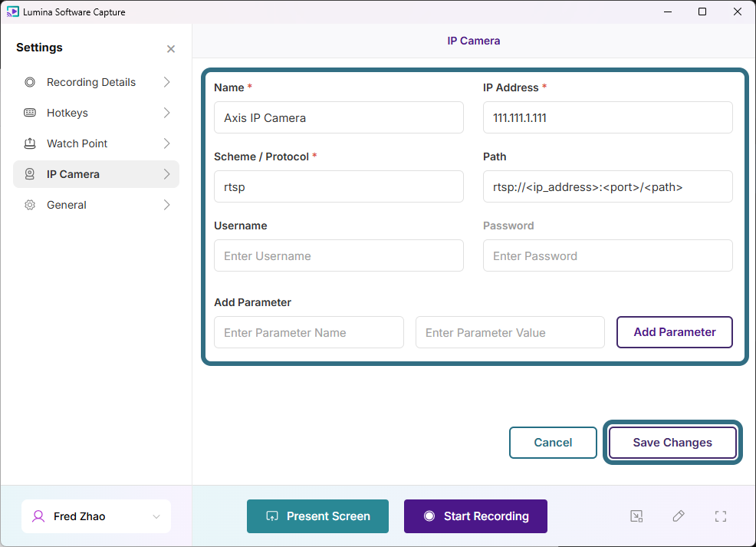Click the Scheme / Protocol field rtsp
The height and width of the screenshot is (547, 756).
pyautogui.click(x=339, y=186)
